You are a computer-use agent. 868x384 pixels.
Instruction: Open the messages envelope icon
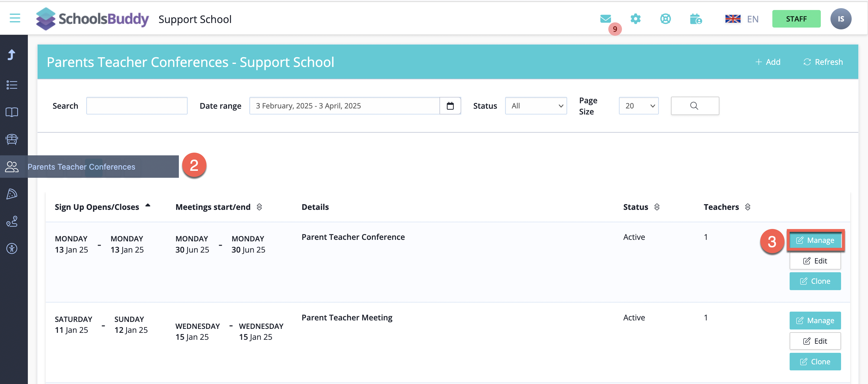pos(606,19)
